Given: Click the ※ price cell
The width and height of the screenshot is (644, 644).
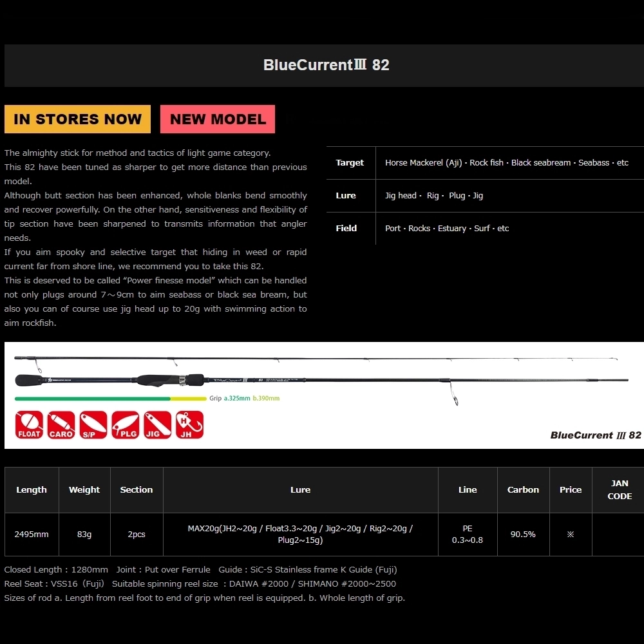Looking at the screenshot, I should pyautogui.click(x=571, y=535).
